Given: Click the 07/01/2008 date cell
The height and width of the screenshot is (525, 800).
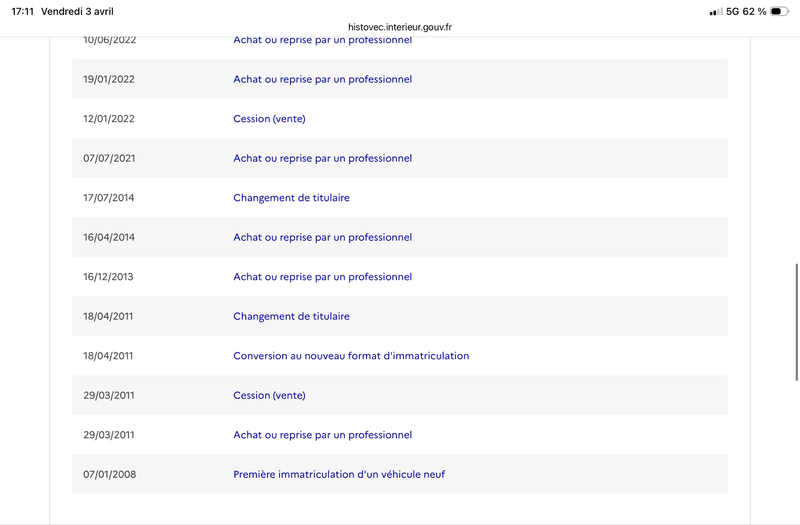Looking at the screenshot, I should [109, 474].
